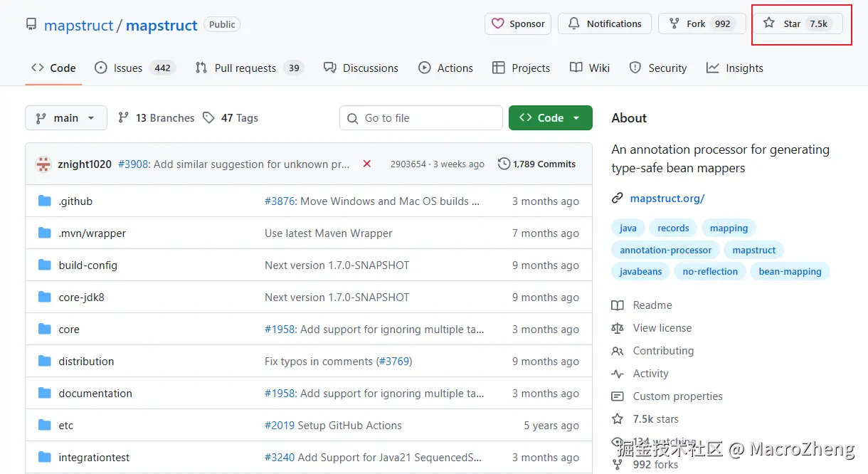868x474 pixels.
Task: Open the Pull requests tab
Action: 245,68
